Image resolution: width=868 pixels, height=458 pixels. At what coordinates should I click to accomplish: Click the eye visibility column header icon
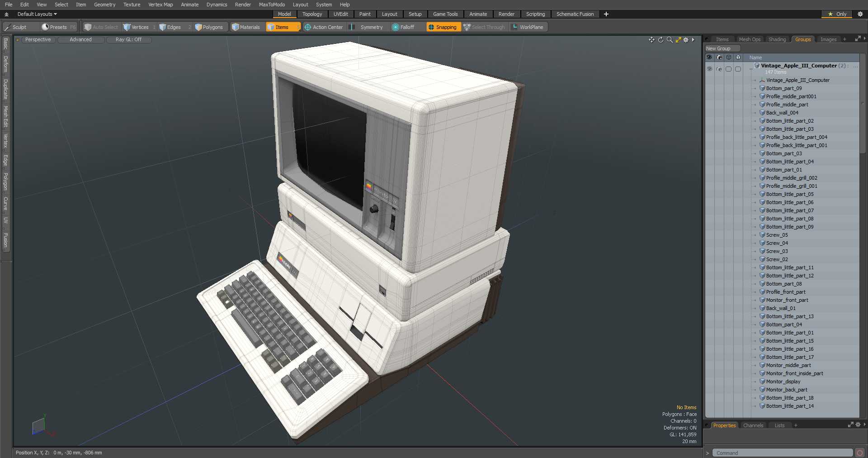709,57
